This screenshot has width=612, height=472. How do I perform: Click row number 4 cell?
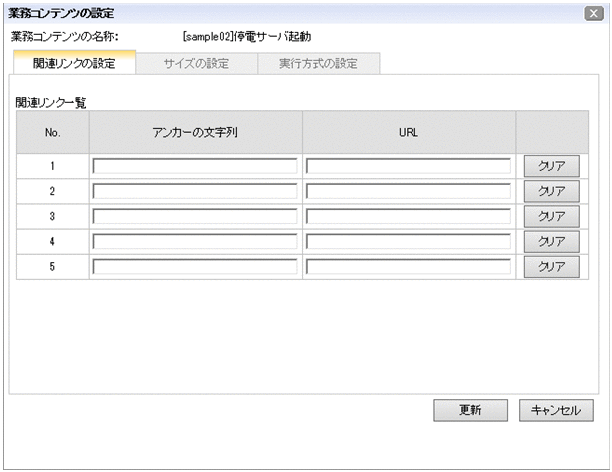[52, 241]
